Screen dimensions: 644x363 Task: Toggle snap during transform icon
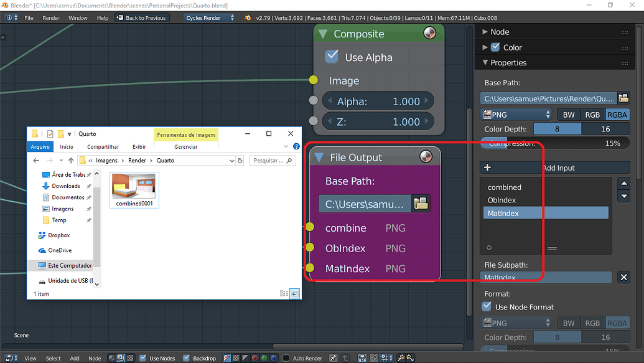coord(374,358)
